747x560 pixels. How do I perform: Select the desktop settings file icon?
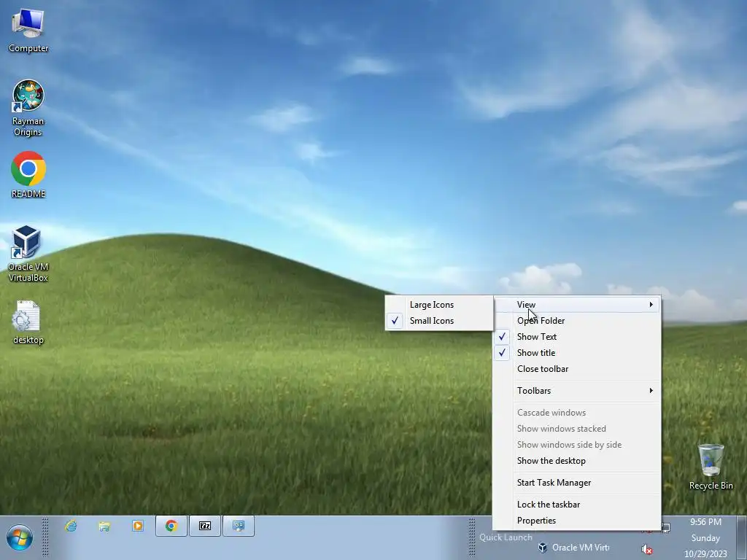click(28, 322)
